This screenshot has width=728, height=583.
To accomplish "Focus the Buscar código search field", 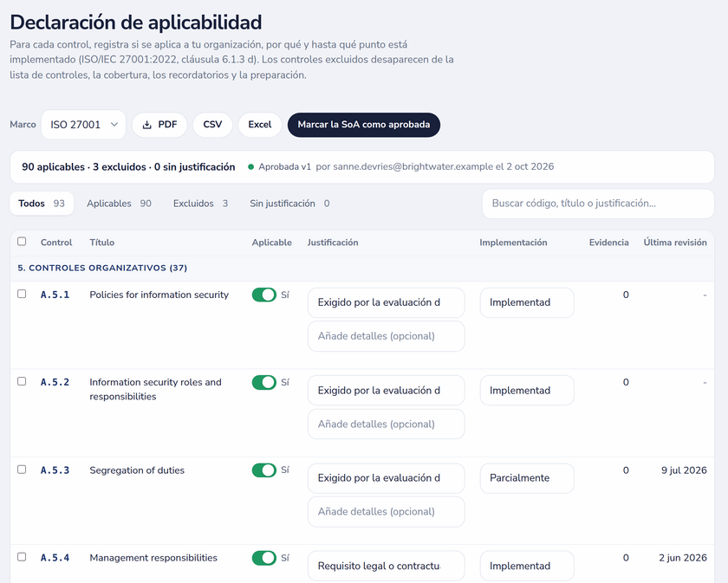I will tap(598, 204).
